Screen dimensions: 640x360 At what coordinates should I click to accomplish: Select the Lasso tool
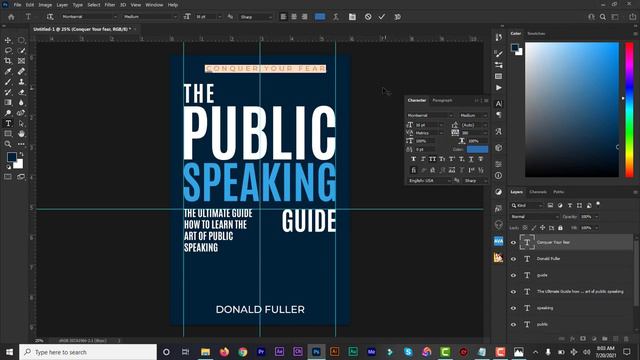[8, 51]
